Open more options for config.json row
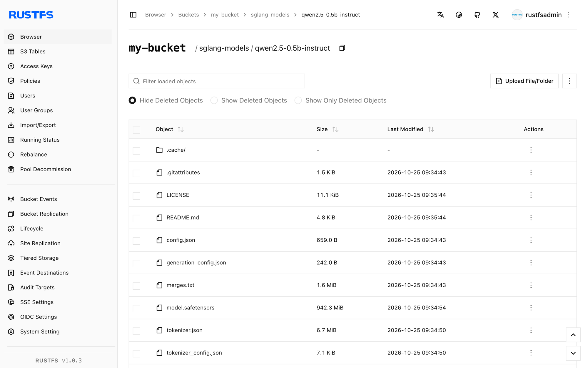 point(531,240)
